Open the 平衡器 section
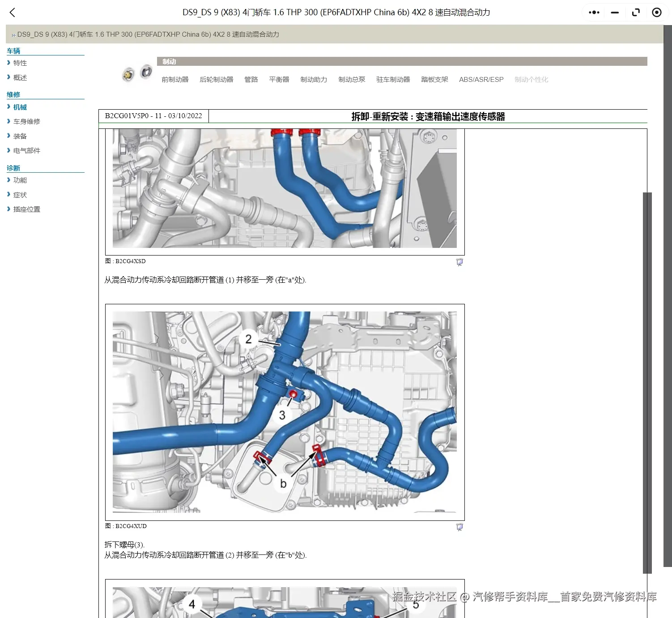This screenshot has width=672, height=618. (x=279, y=79)
